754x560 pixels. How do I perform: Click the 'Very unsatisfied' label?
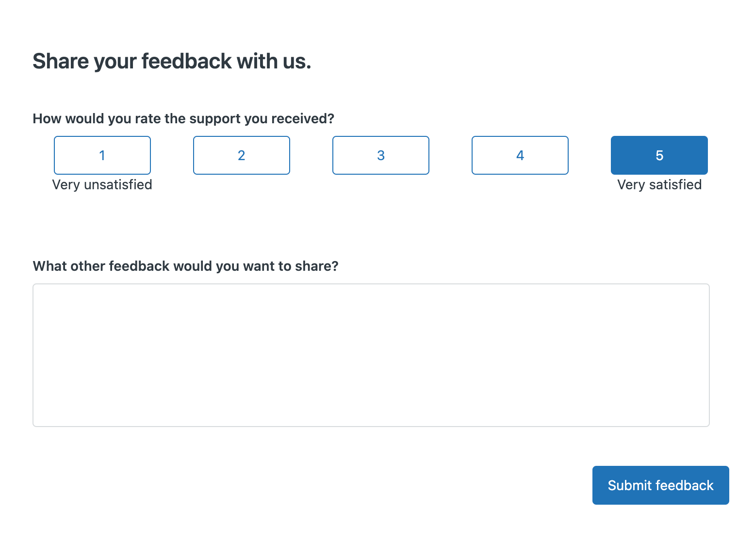click(x=102, y=185)
